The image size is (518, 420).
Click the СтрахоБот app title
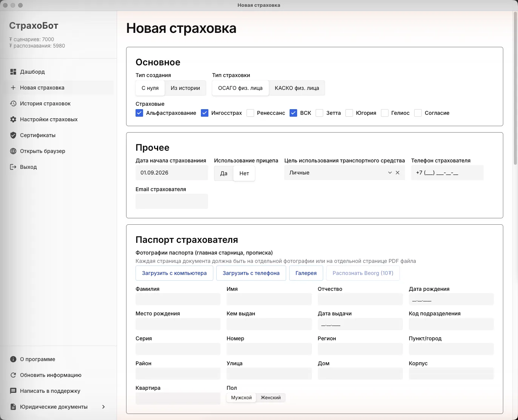(34, 26)
